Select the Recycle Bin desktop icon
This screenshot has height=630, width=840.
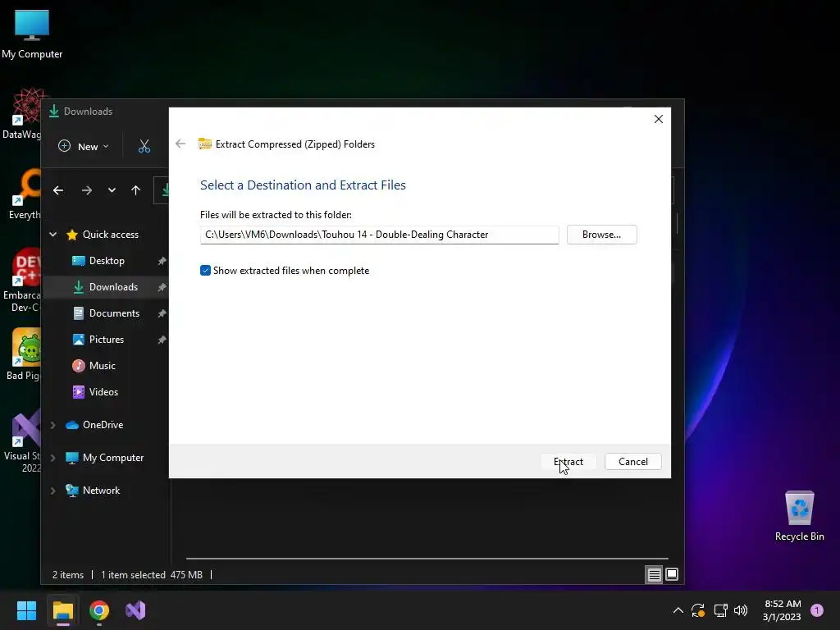799,517
